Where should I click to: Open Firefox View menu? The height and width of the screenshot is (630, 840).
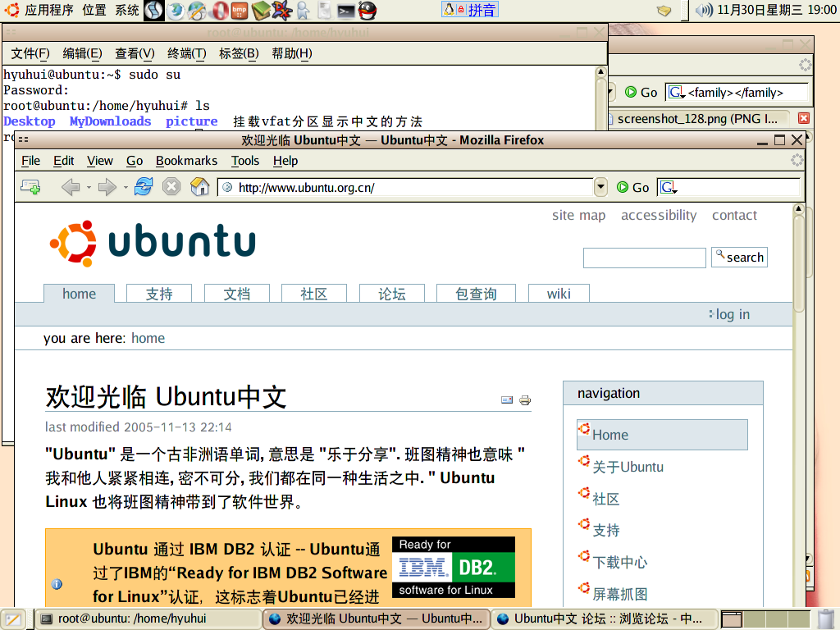click(99, 161)
